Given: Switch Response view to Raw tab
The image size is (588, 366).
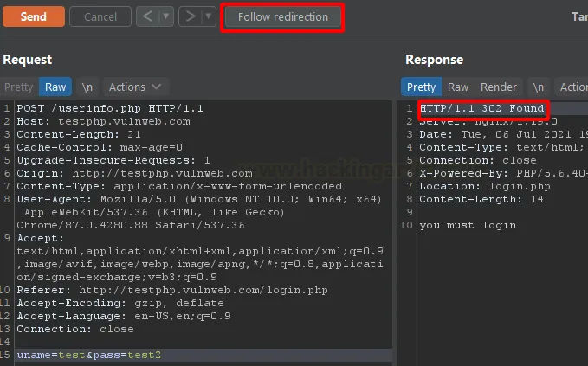Looking at the screenshot, I should click(x=458, y=87).
